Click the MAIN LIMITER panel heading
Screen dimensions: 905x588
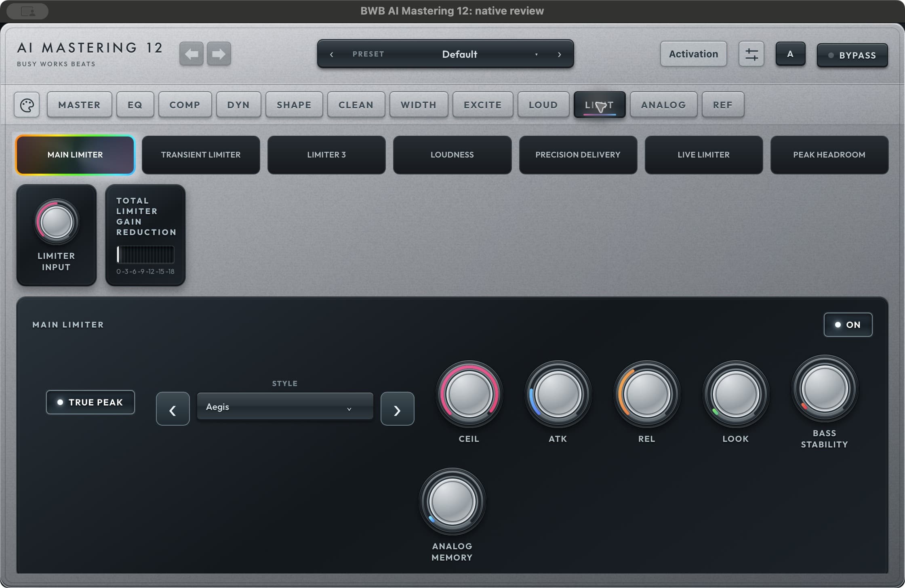coord(68,325)
